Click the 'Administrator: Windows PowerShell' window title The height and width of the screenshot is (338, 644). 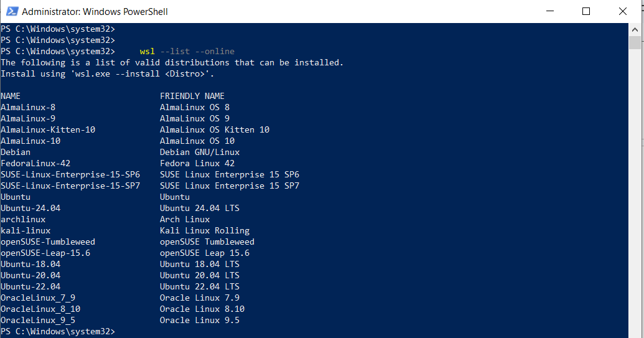click(x=95, y=11)
